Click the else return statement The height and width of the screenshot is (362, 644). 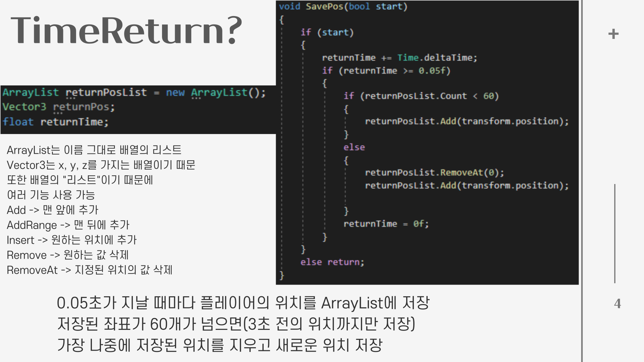pos(332,262)
